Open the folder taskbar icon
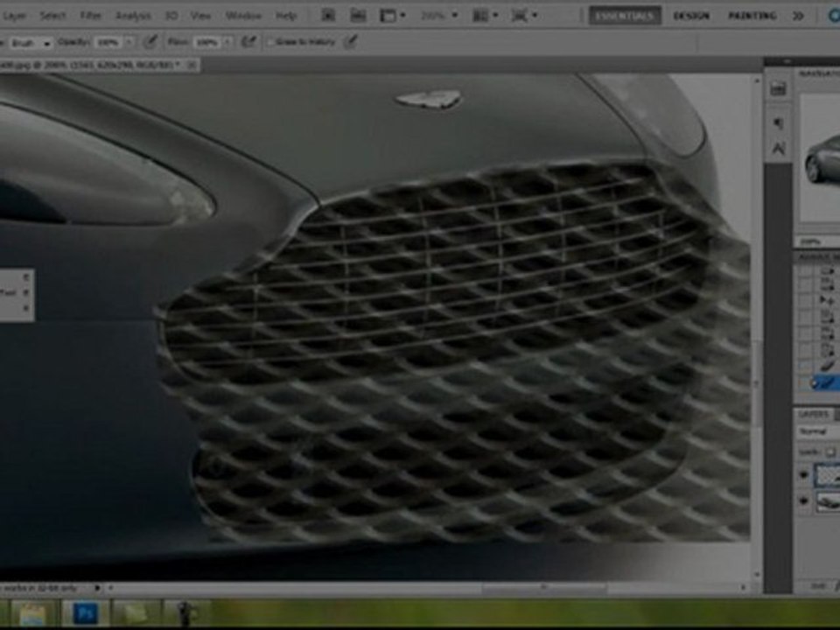Screen dimensions: 840x630 tap(136, 614)
